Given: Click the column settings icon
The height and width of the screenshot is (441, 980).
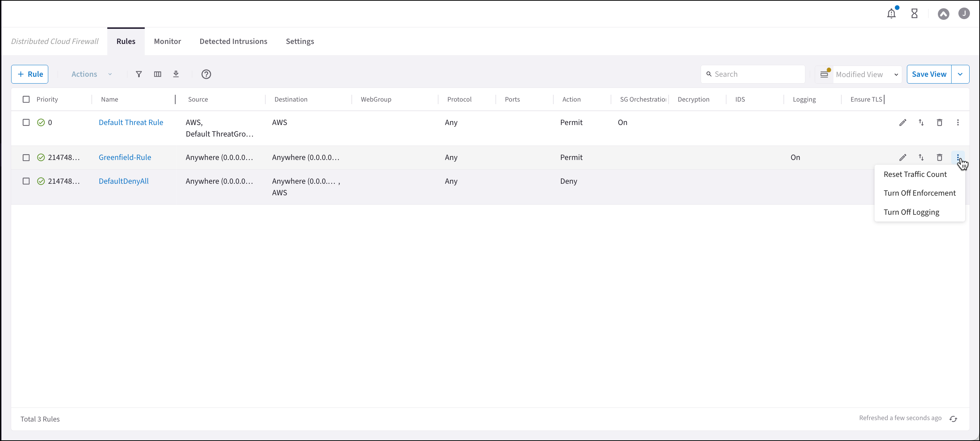Looking at the screenshot, I should [x=157, y=74].
